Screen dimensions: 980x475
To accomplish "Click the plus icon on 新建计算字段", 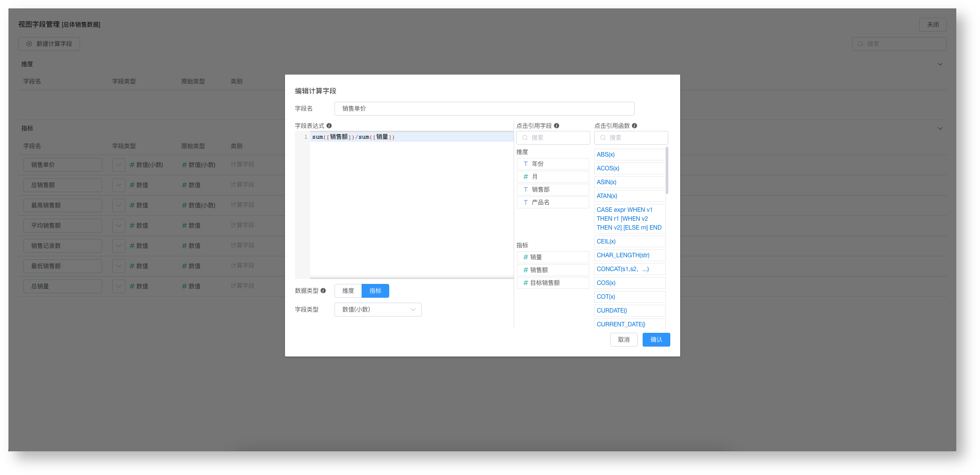I will pos(29,43).
